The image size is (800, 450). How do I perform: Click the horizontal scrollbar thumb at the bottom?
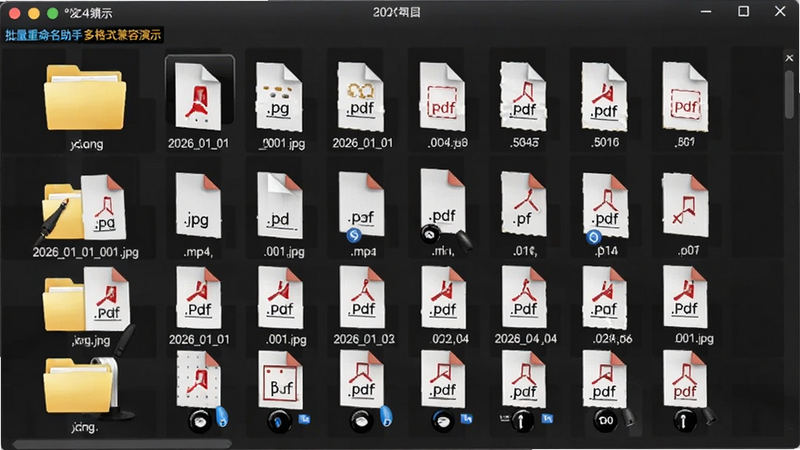[122, 444]
